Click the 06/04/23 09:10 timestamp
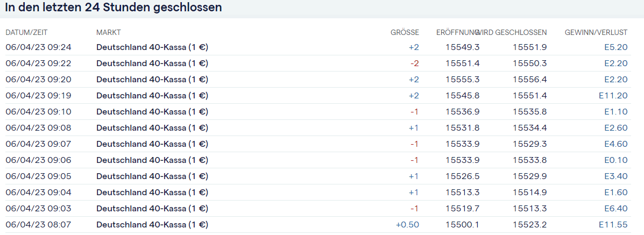 tap(38, 112)
